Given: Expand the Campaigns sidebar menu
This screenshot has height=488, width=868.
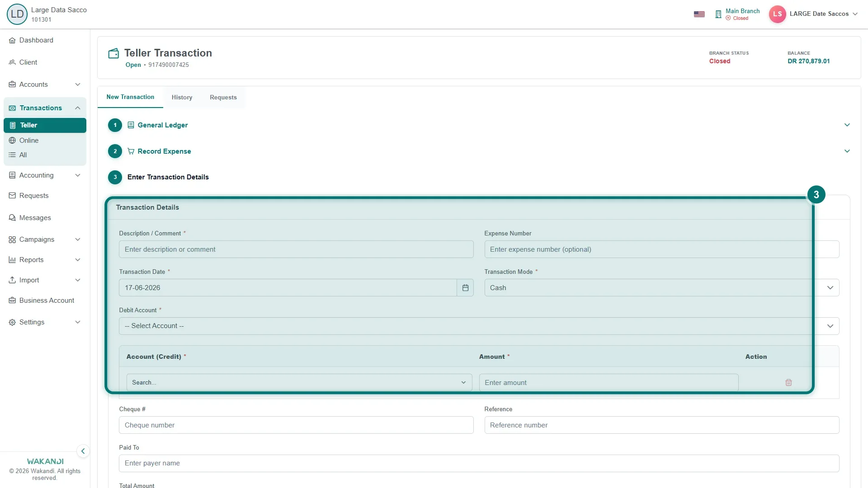Looking at the screenshot, I should [x=78, y=239].
